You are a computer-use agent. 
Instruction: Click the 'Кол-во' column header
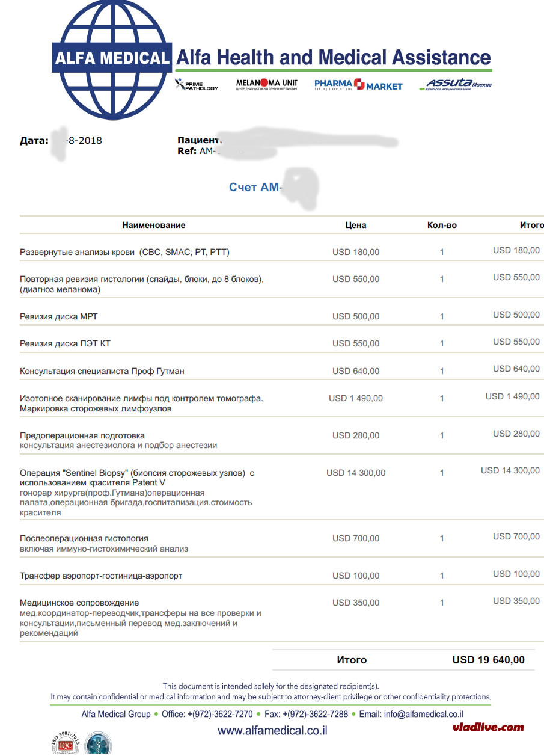(x=442, y=225)
